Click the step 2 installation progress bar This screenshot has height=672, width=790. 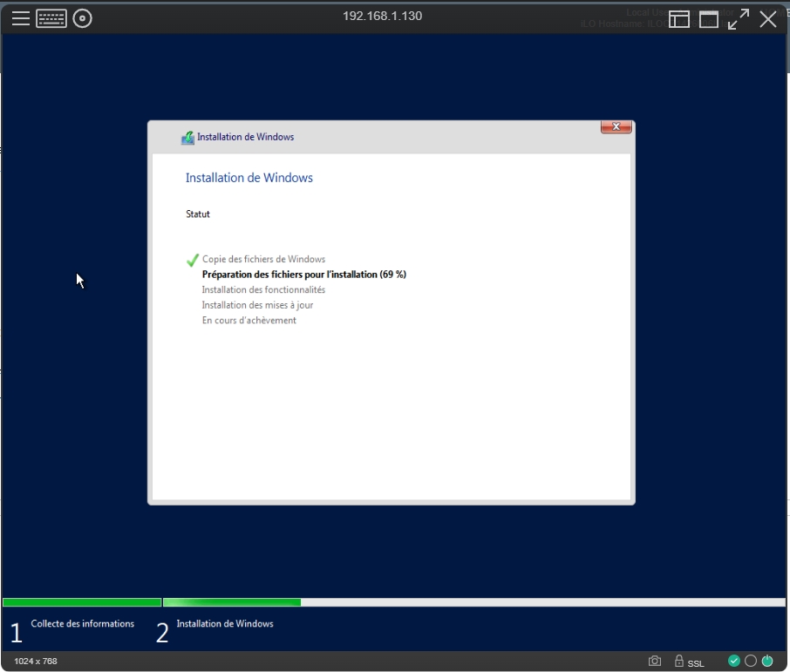(x=232, y=602)
